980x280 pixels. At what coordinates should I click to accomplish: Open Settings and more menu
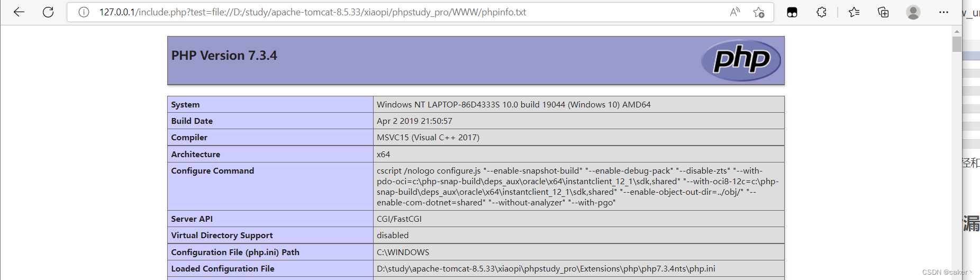tap(943, 12)
